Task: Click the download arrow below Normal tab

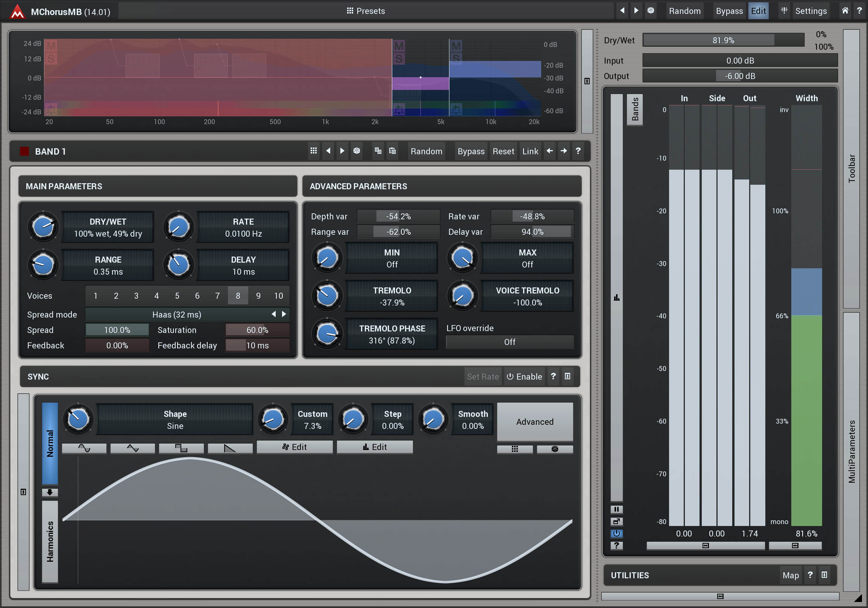Action: 50,492
